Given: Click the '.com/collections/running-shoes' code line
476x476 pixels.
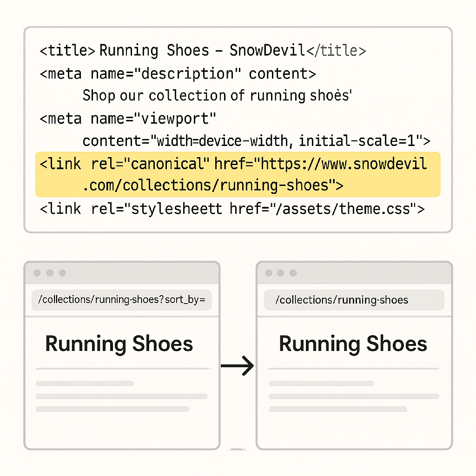Looking at the screenshot, I should click(x=213, y=185).
